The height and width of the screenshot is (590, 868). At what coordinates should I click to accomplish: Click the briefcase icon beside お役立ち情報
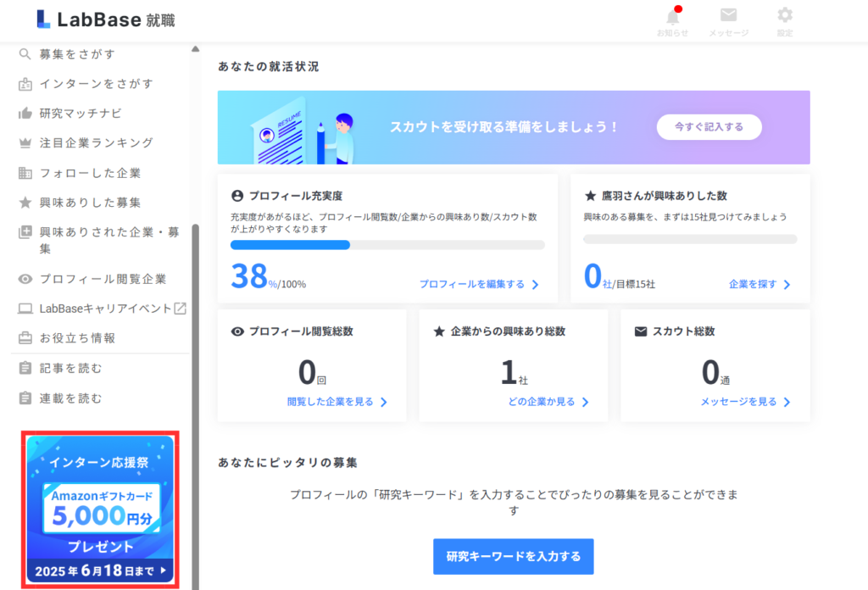coord(25,338)
